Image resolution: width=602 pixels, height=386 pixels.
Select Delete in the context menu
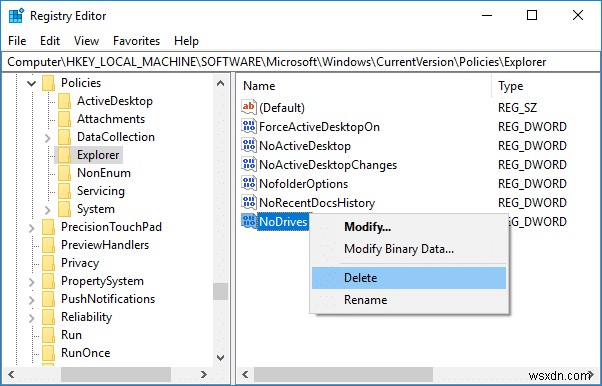[x=409, y=278]
